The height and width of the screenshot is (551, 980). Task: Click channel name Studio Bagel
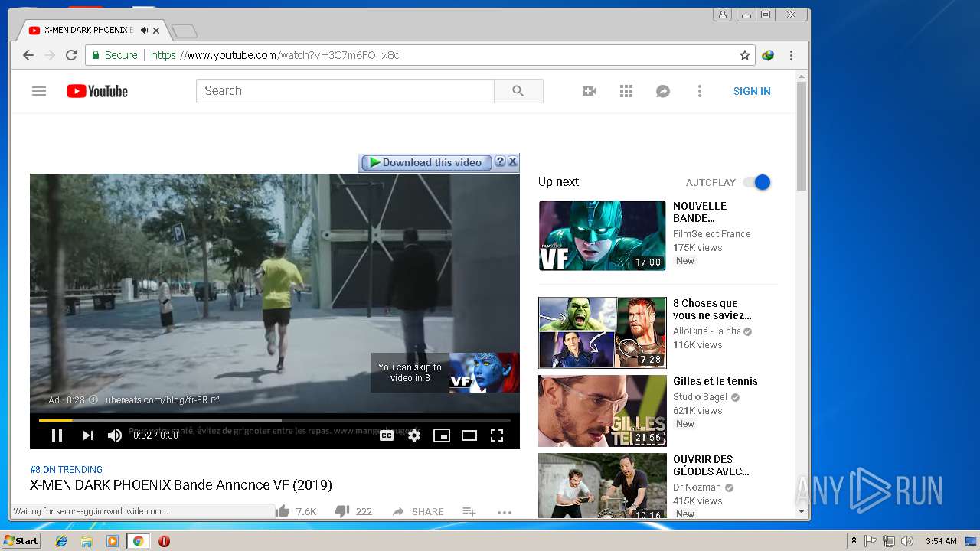click(x=701, y=397)
